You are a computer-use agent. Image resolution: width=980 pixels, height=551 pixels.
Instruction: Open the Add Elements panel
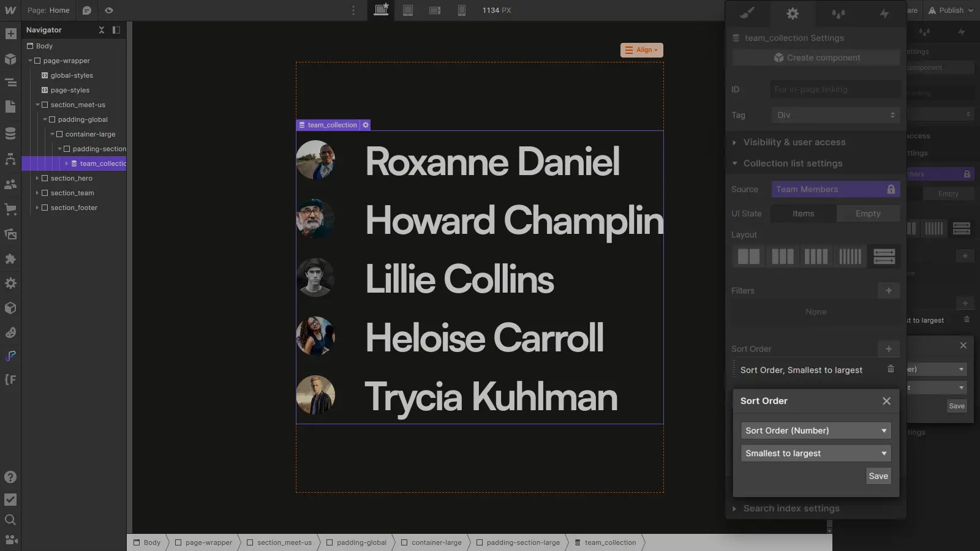[x=10, y=34]
